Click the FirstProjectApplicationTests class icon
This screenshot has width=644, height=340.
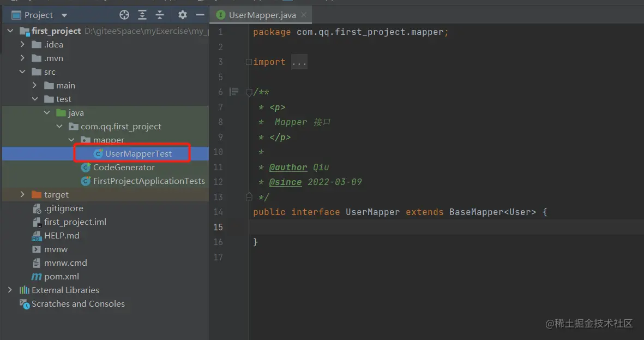click(86, 181)
